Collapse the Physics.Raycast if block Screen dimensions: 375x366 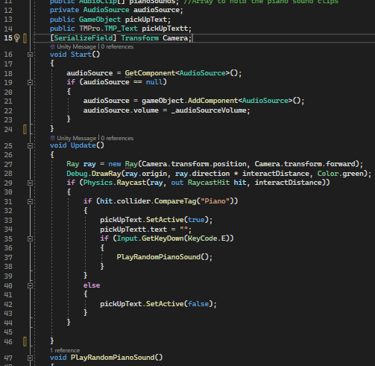(x=30, y=183)
